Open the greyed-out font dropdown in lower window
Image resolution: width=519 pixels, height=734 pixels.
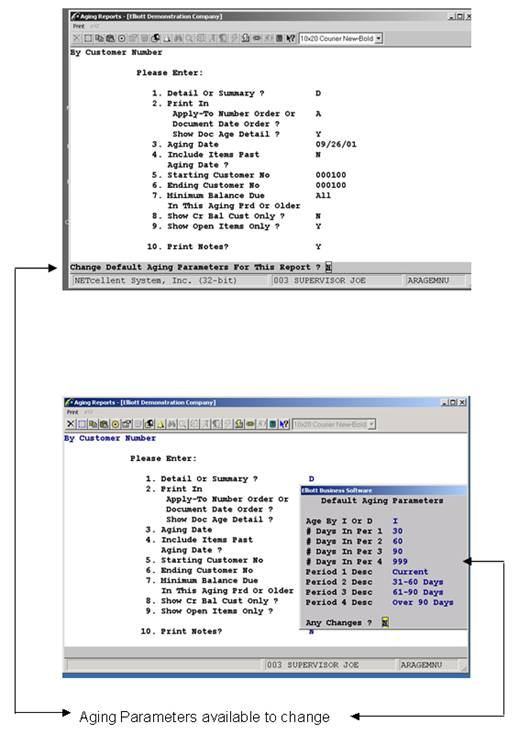pyautogui.click(x=372, y=424)
